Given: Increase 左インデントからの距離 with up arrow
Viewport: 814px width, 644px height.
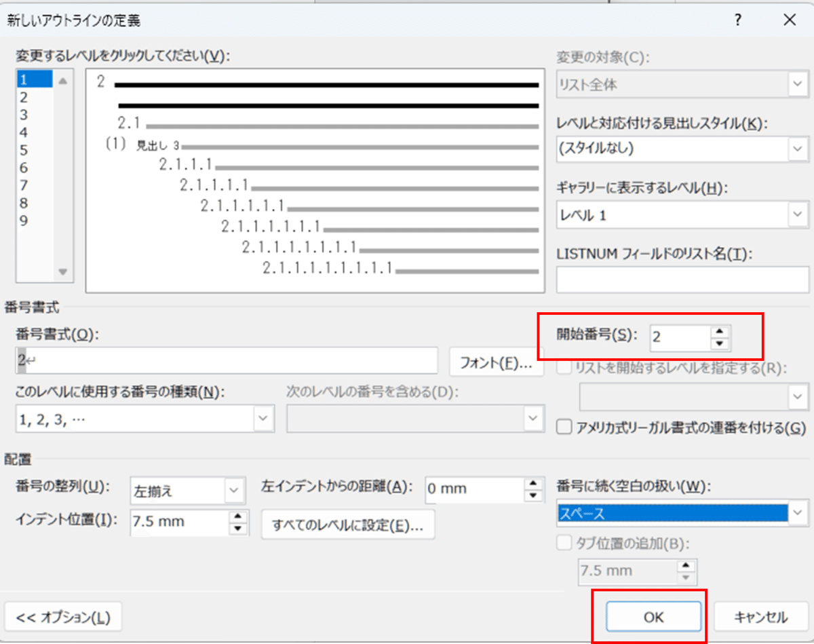Looking at the screenshot, I should (x=534, y=484).
